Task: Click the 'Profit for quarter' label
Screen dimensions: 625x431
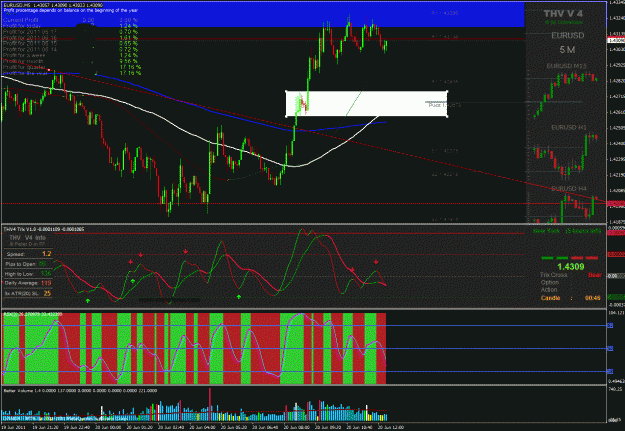Action: pos(24,67)
